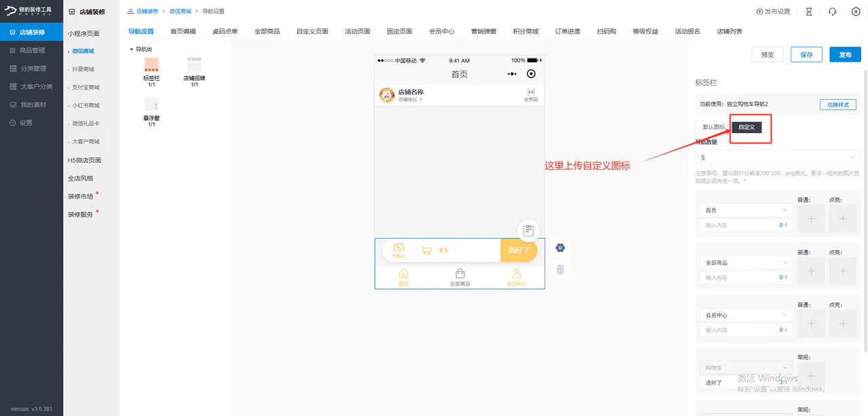Tap the 全部商品 bag icon in preview tabbar

(x=460, y=273)
